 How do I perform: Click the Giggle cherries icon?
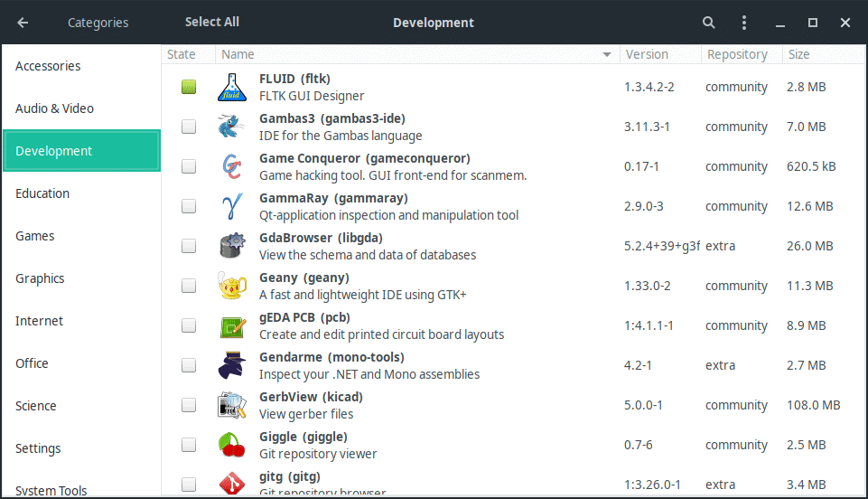232,445
